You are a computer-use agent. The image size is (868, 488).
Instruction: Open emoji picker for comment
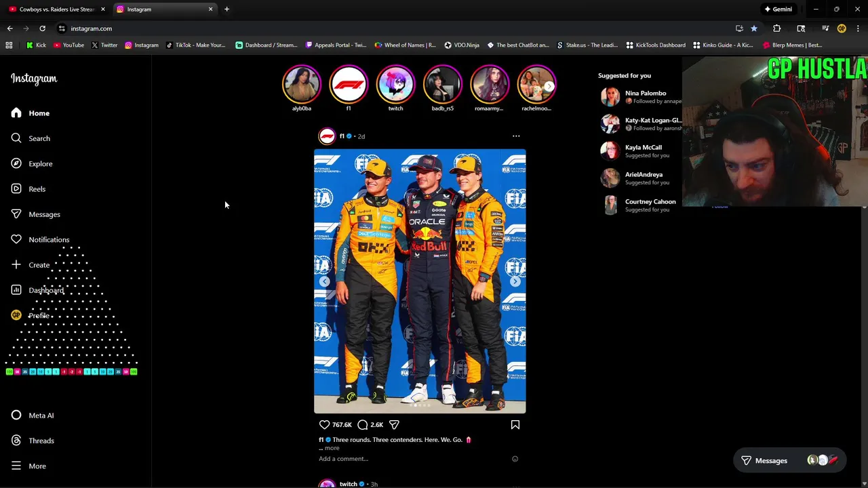pyautogui.click(x=515, y=459)
